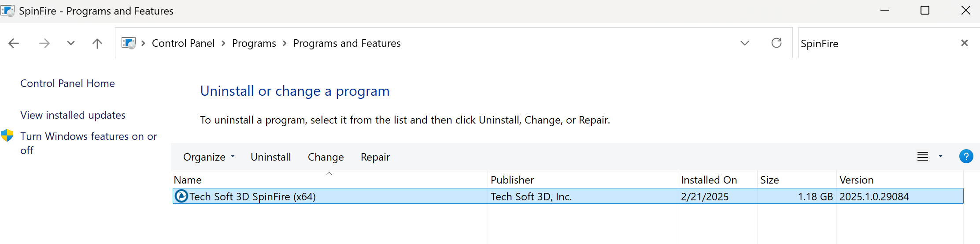Click the Repair toolbar button
This screenshot has width=980, height=244.
click(375, 157)
